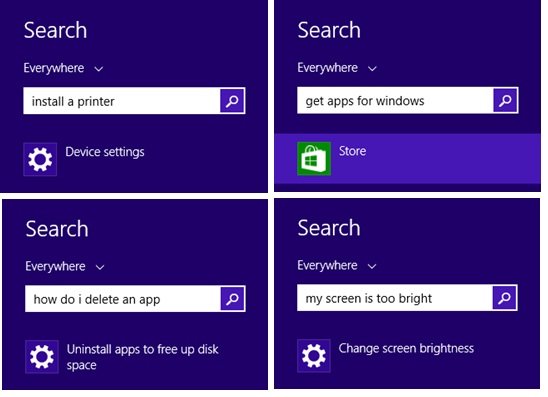
Task: Launch the green Store app icon
Action: tap(314, 159)
